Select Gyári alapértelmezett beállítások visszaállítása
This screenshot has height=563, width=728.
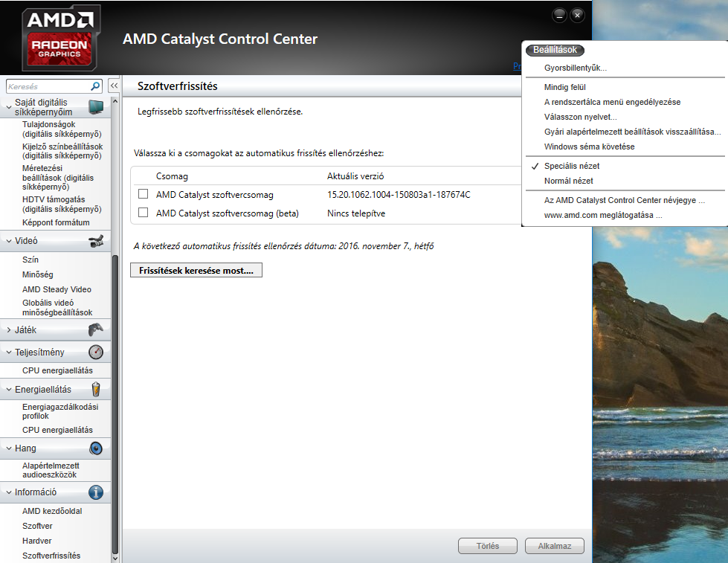coord(632,132)
